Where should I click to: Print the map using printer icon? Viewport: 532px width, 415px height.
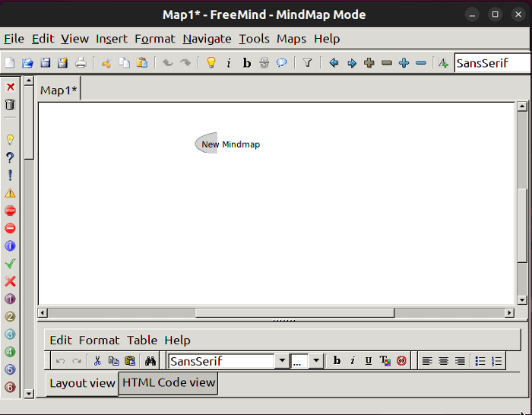[81, 63]
